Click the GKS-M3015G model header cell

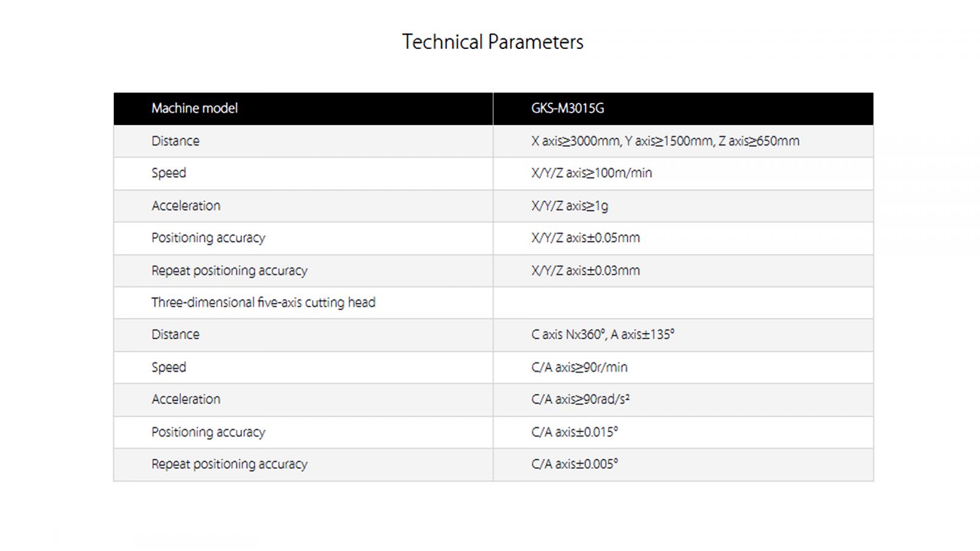(683, 108)
